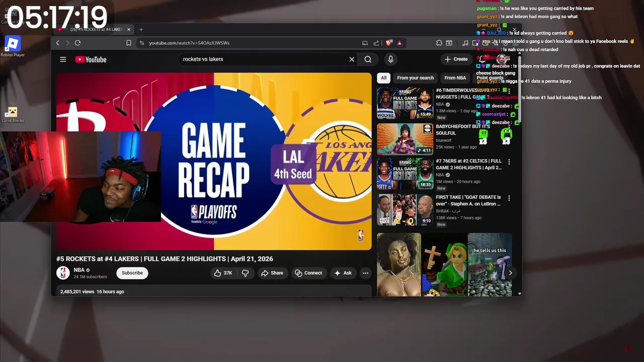Image resolution: width=644 pixels, height=362 pixels.
Task: Open the YouTube hamburger guide menu
Action: 63,59
